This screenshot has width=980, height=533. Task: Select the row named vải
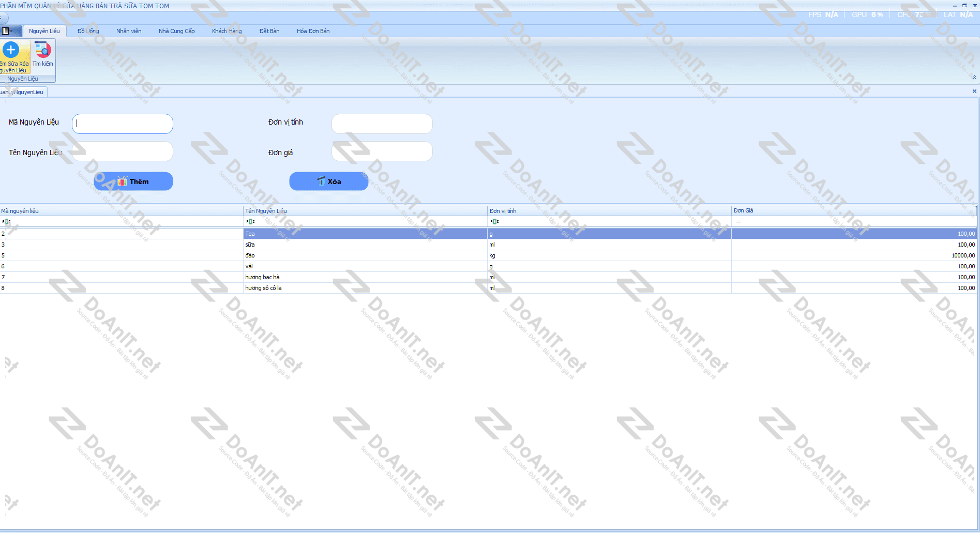pyautogui.click(x=488, y=266)
